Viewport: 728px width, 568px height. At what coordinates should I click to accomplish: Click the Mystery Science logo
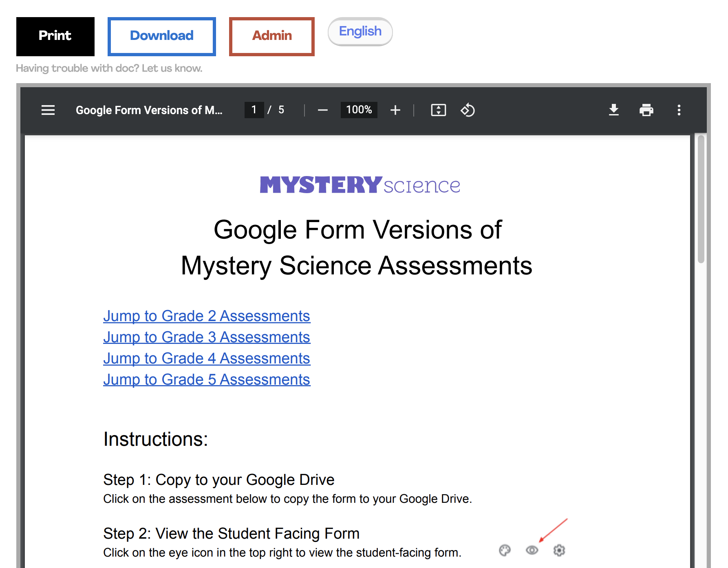click(360, 185)
